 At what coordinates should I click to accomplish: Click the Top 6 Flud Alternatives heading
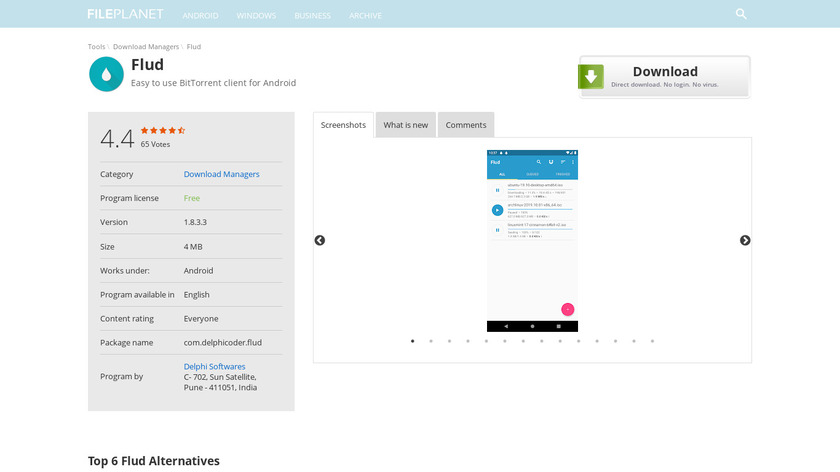[x=154, y=461]
